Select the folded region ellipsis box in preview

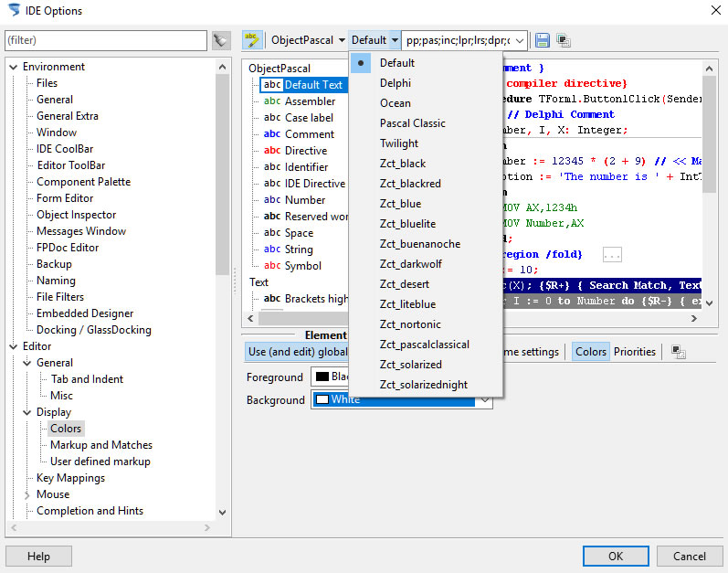pos(612,254)
